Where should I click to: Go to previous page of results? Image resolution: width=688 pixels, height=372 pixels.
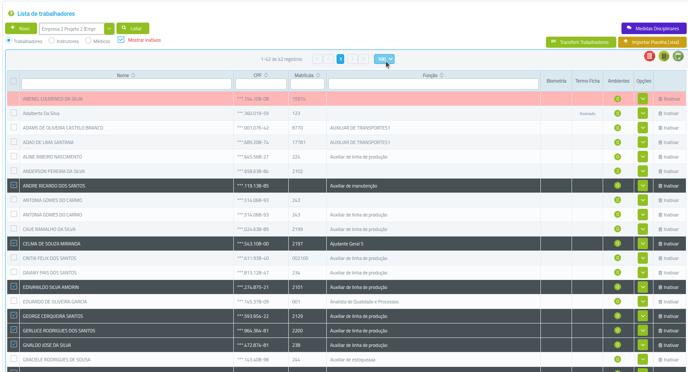click(329, 59)
